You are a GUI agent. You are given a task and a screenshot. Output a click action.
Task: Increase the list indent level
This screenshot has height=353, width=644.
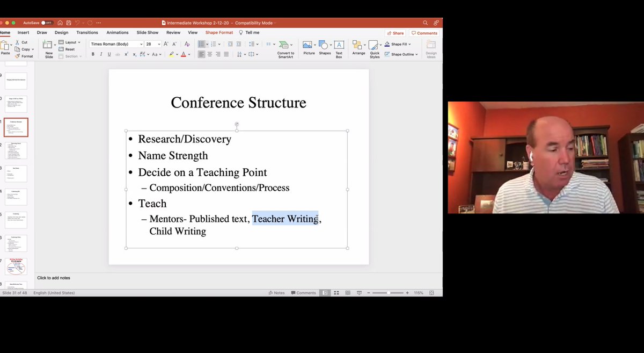(x=239, y=44)
